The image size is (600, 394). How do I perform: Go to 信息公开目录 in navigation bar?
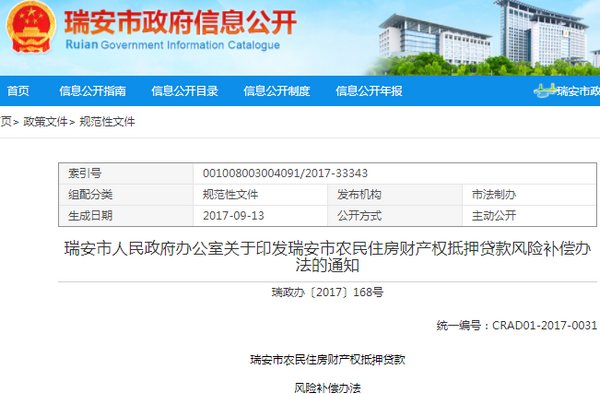point(185,91)
